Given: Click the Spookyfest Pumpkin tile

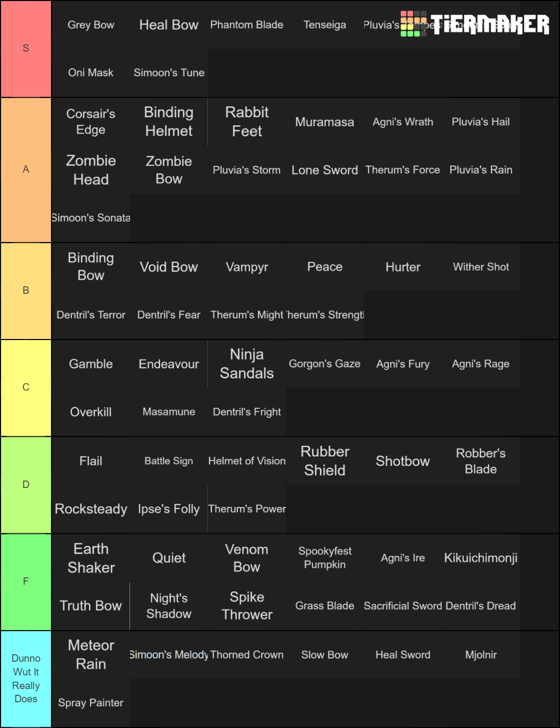Looking at the screenshot, I should (x=325, y=558).
